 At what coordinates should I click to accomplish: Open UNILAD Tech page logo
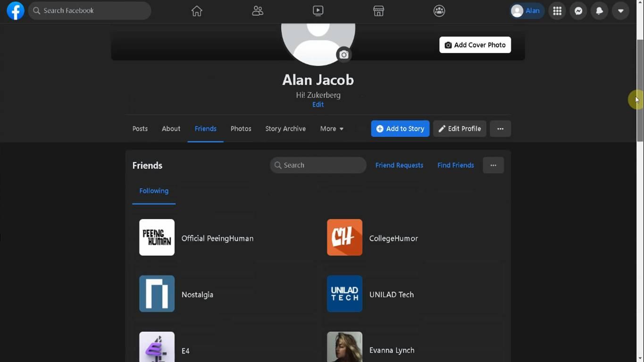(x=345, y=294)
